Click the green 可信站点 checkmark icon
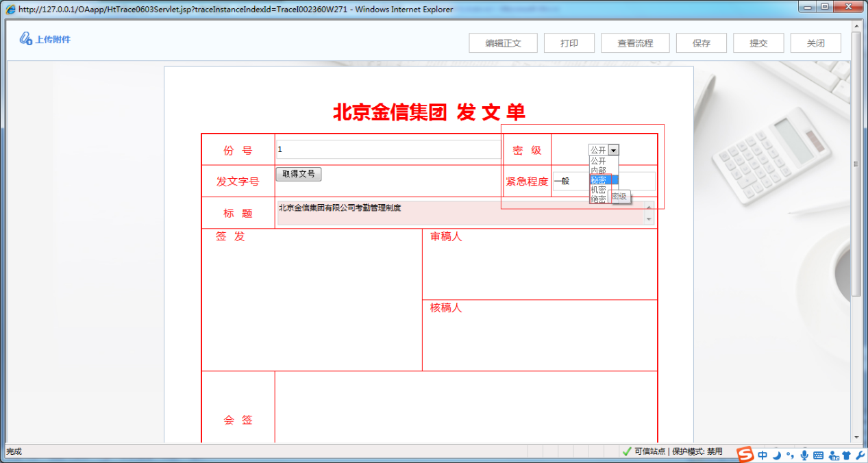The image size is (868, 463). [628, 451]
